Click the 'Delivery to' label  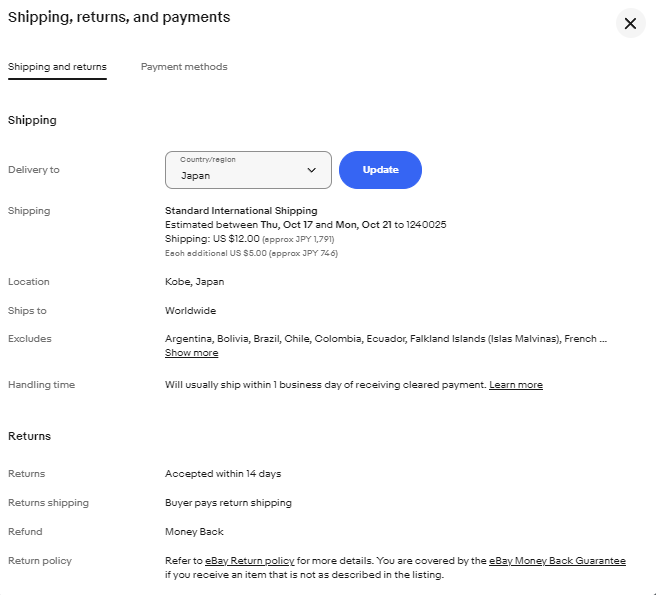click(34, 170)
